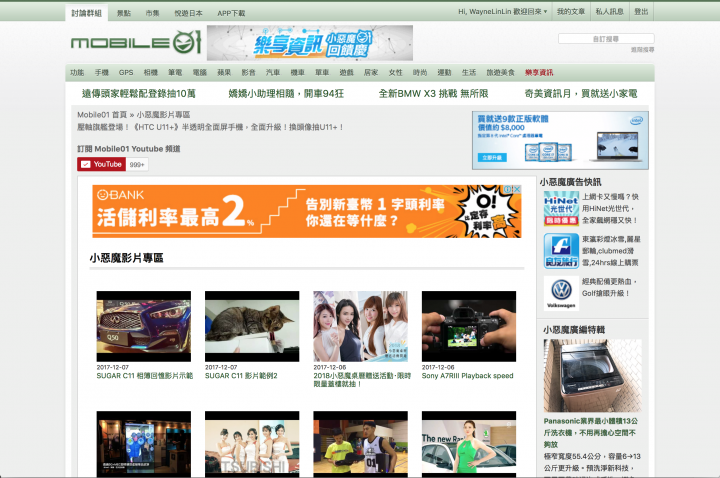This screenshot has width=720, height=478.
Task: Open the 機車 category menu
Action: tap(298, 73)
